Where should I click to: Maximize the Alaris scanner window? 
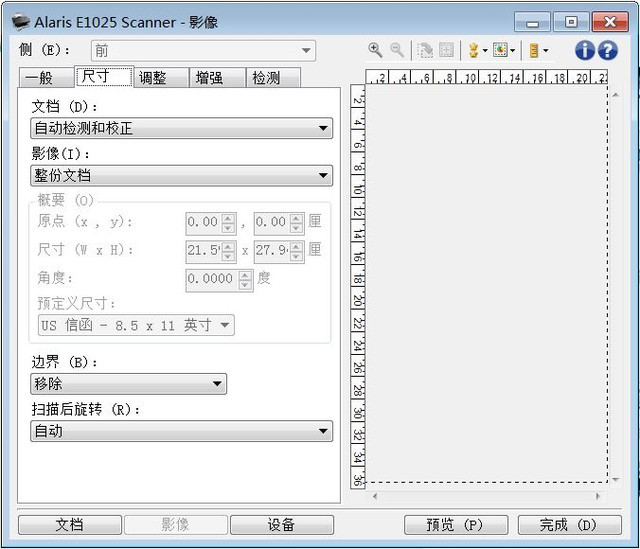[x=571, y=22]
